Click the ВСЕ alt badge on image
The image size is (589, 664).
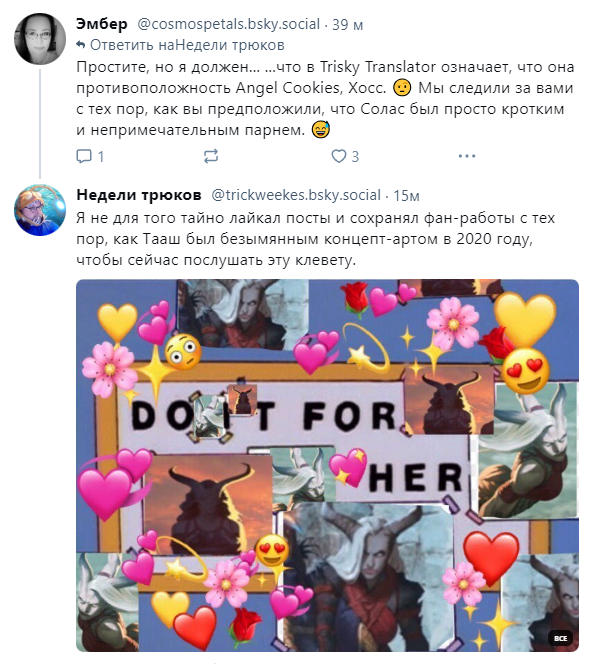point(560,638)
